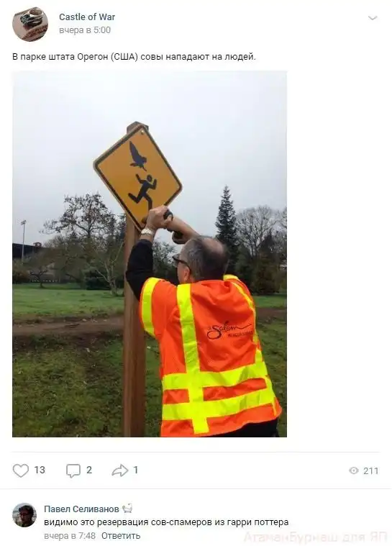The height and width of the screenshot is (546, 392).
Task: Open Castle of War community page
Action: coord(87,17)
